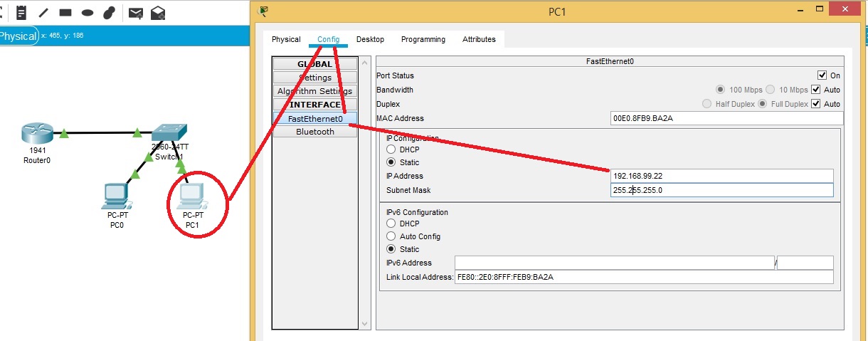Image resolution: width=868 pixels, height=341 pixels.
Task: Select the Draw Ellipse tool
Action: [88, 12]
